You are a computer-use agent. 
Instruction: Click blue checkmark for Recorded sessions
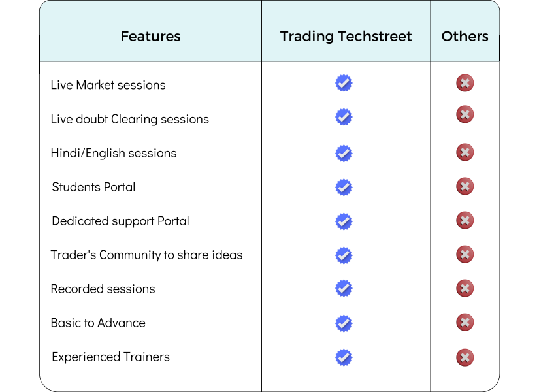(344, 288)
